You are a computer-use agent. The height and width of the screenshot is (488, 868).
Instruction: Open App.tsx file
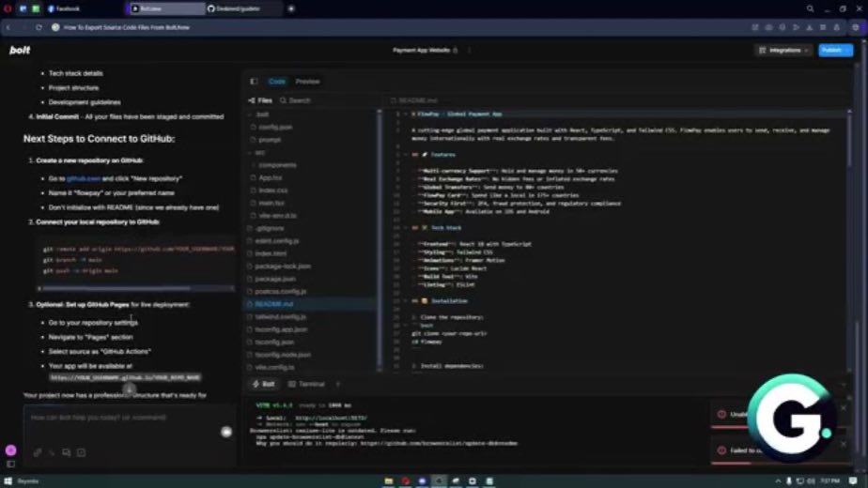tap(271, 178)
